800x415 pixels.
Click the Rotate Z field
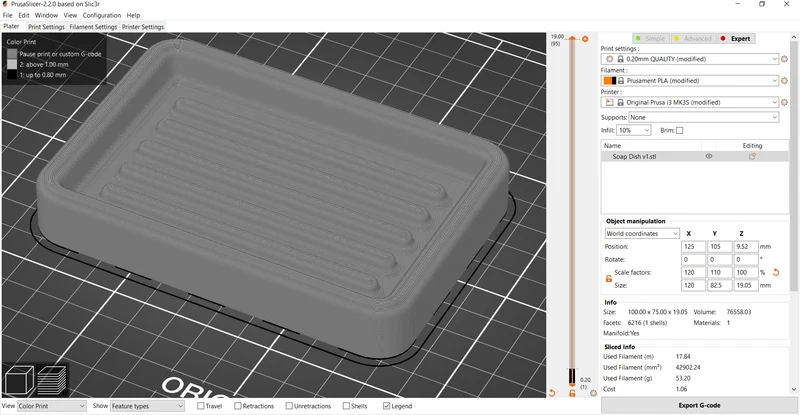(x=746, y=260)
